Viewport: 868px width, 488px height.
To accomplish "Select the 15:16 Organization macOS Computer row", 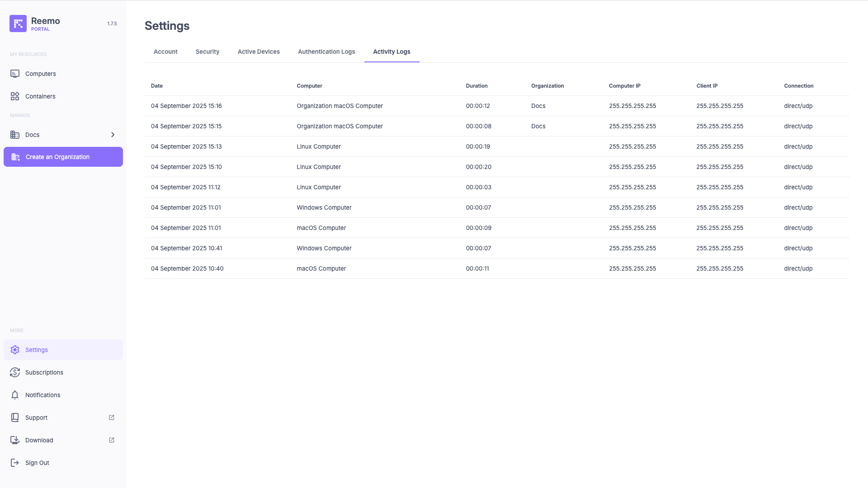I will click(340, 106).
